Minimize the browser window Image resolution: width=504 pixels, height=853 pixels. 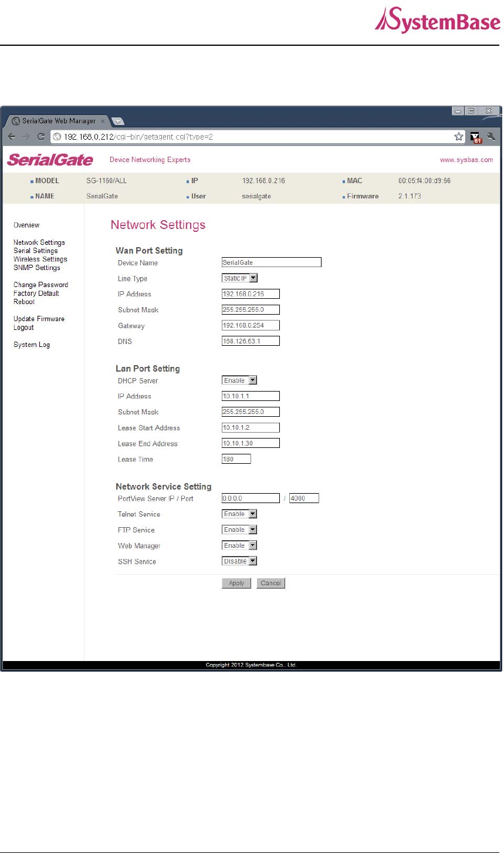[458, 111]
